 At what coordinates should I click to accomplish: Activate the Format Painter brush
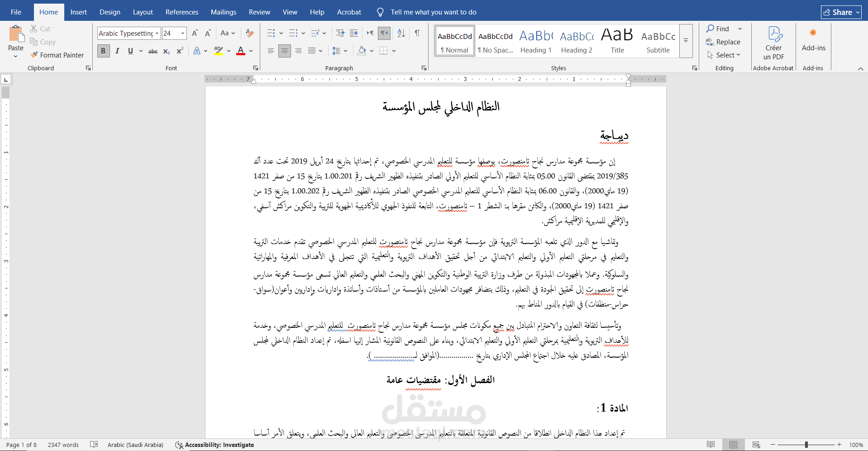(x=57, y=55)
